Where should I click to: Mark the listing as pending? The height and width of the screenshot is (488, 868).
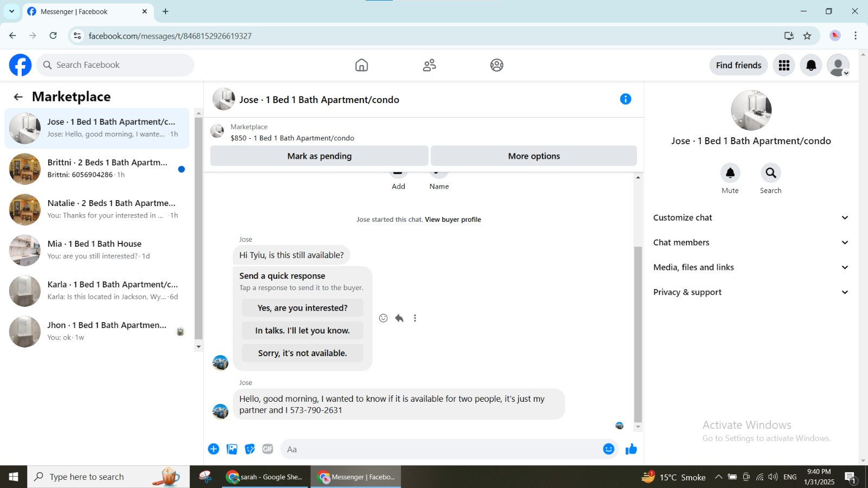[x=320, y=156]
